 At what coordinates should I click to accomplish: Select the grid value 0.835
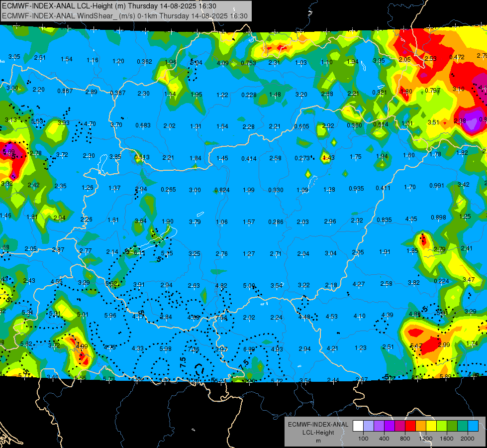pos(384,220)
